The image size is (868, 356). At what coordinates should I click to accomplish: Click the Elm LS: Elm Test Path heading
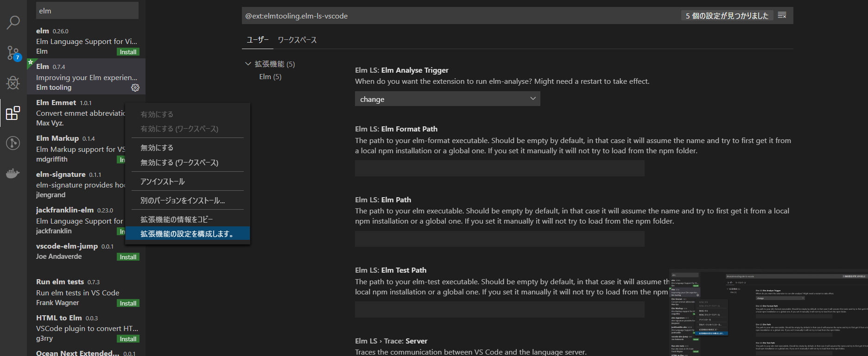coord(391,270)
